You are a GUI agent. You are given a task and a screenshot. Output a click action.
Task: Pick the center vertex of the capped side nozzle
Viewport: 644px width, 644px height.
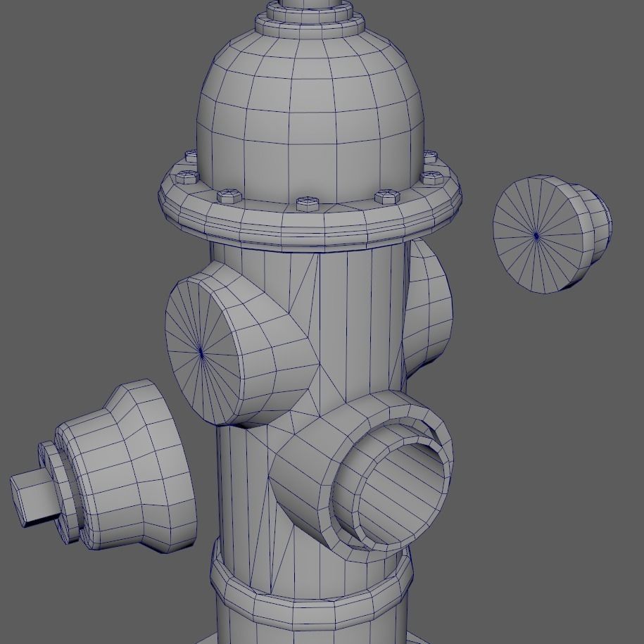click(x=201, y=352)
